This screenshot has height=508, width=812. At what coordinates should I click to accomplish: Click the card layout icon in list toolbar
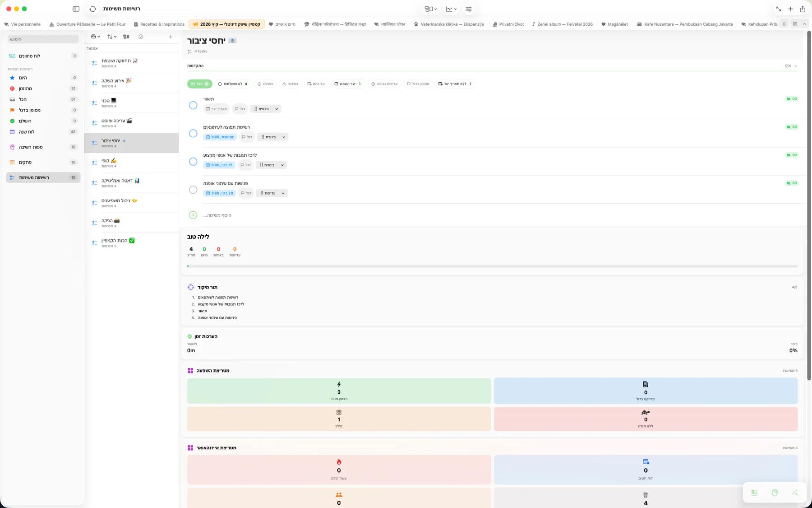[x=126, y=37]
